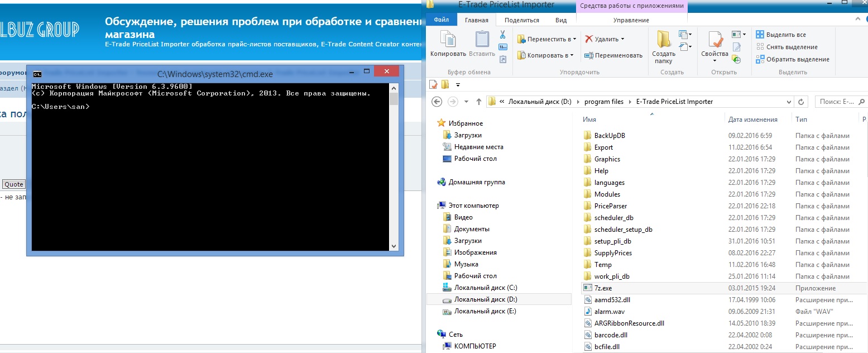Open the Переместить в dropdown

click(x=575, y=39)
